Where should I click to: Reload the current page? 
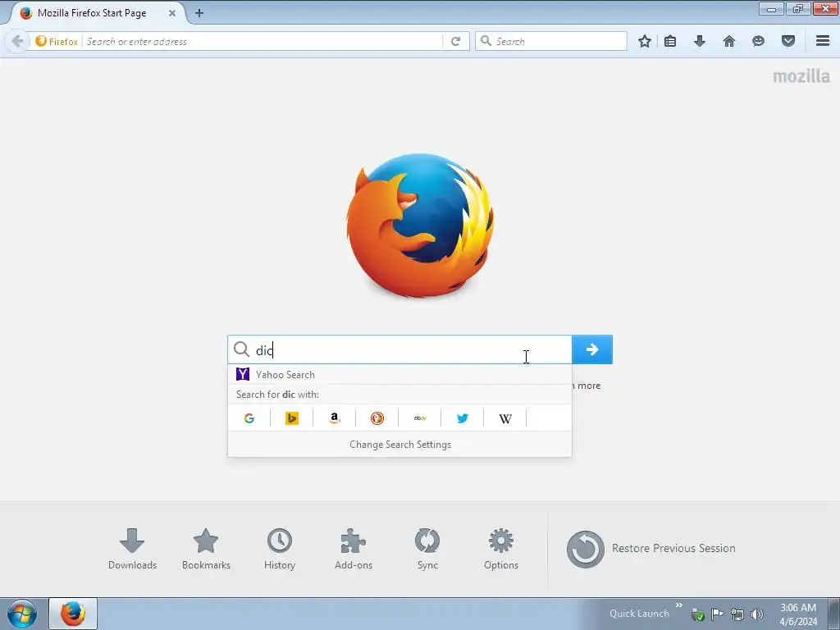[x=455, y=41]
